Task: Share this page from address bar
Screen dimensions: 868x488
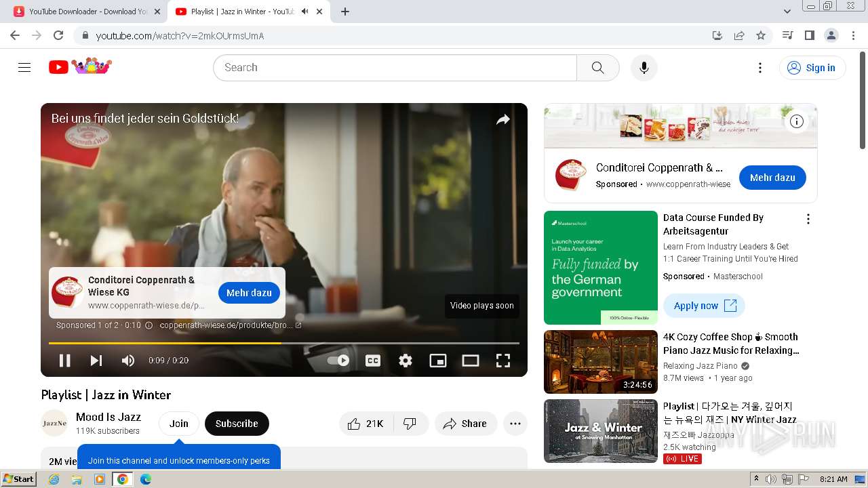Action: [x=739, y=35]
